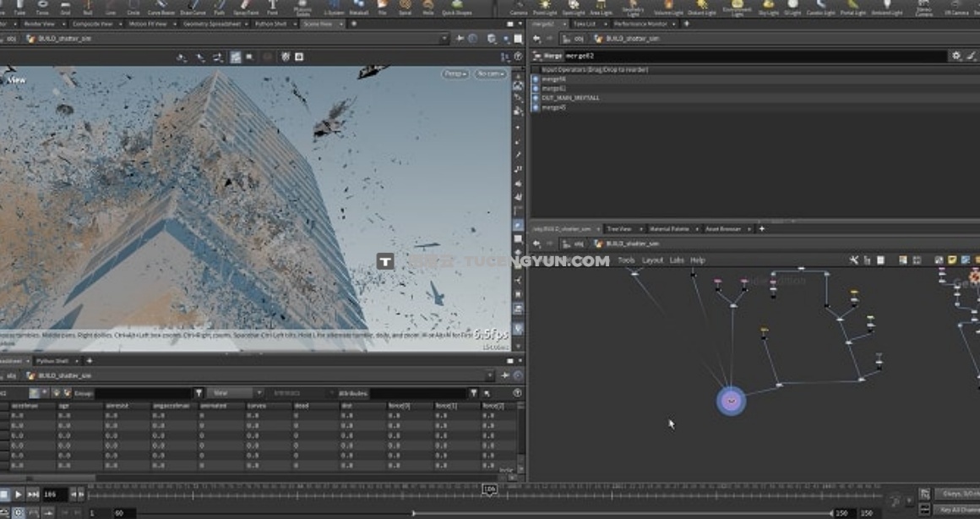
Task: Choose the Font shelf tool
Action: point(273,6)
